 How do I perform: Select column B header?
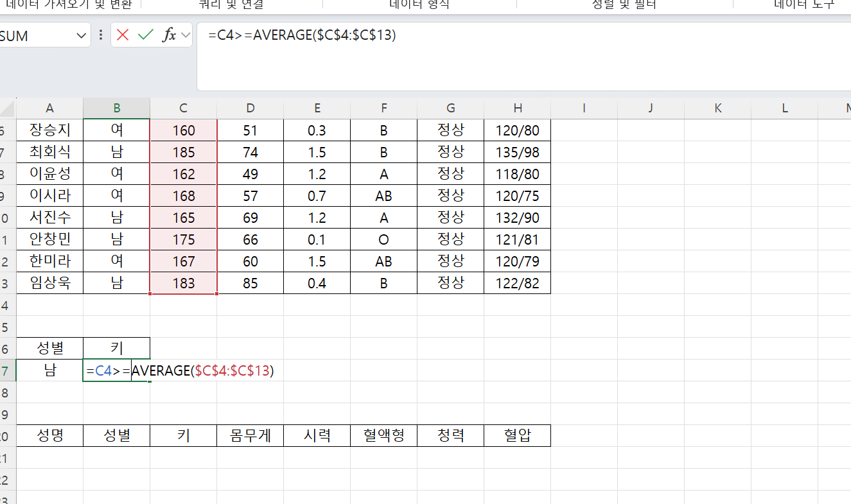tap(117, 109)
